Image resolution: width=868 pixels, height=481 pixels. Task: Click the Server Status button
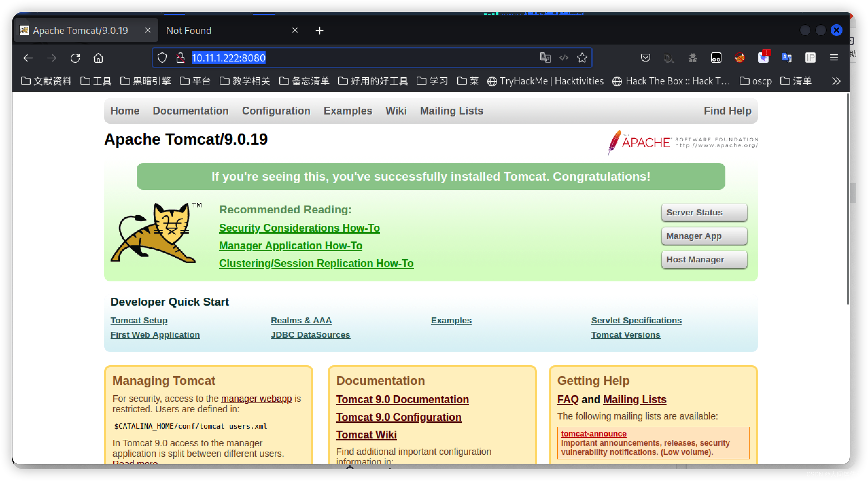[704, 212]
